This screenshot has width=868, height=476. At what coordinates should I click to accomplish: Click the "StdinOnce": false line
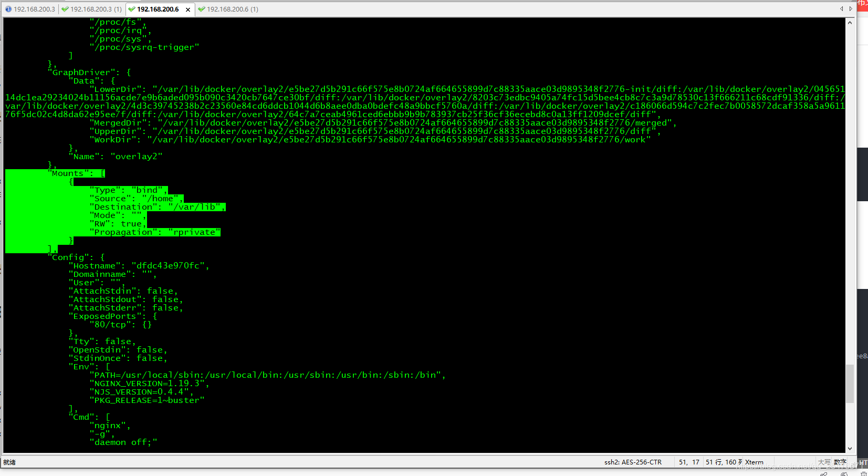[x=118, y=358]
